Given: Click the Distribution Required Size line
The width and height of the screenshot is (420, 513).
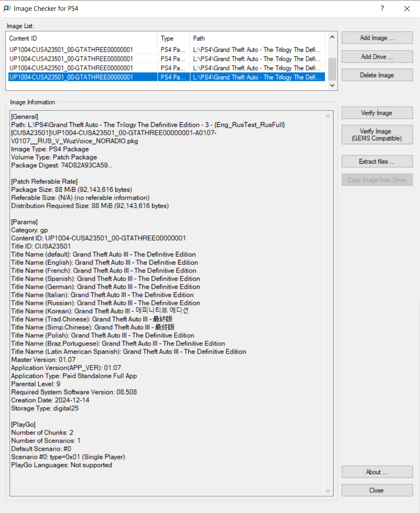Looking at the screenshot, I should click(90, 206).
